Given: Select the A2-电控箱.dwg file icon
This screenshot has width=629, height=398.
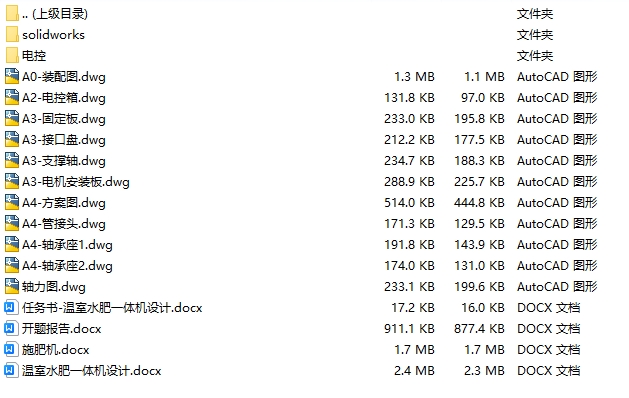Looking at the screenshot, I should coord(12,97).
